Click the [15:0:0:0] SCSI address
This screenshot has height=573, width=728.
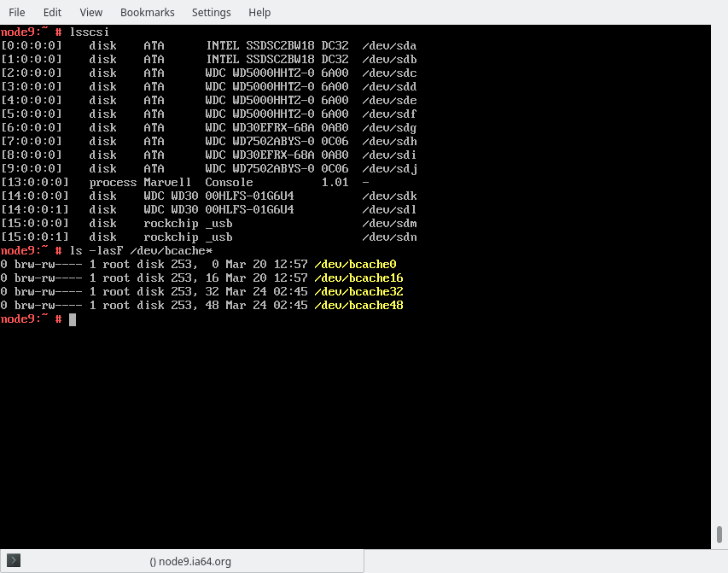pyautogui.click(x=35, y=224)
